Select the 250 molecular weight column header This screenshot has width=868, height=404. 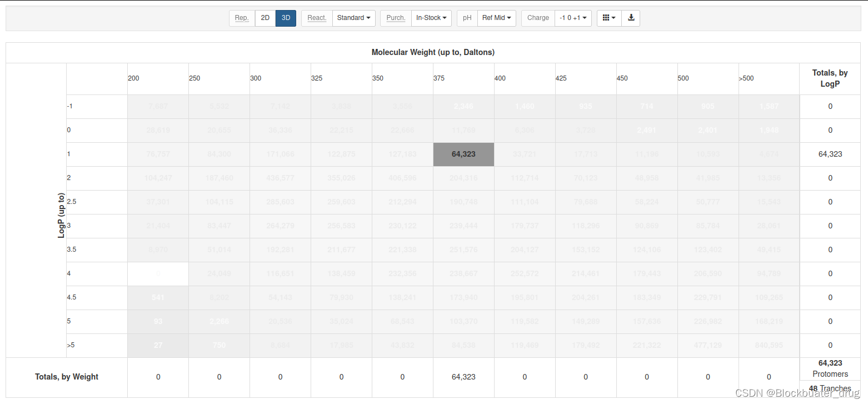[x=219, y=78]
